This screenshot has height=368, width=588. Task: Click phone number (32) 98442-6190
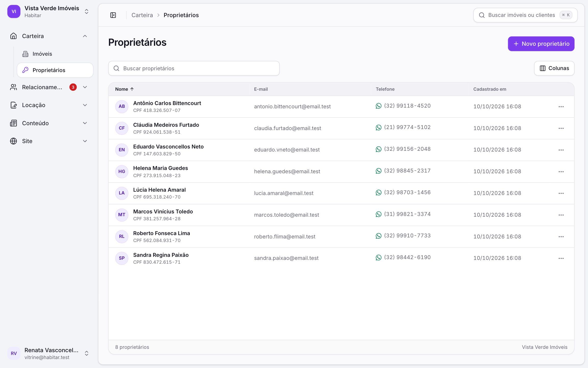coord(407,257)
